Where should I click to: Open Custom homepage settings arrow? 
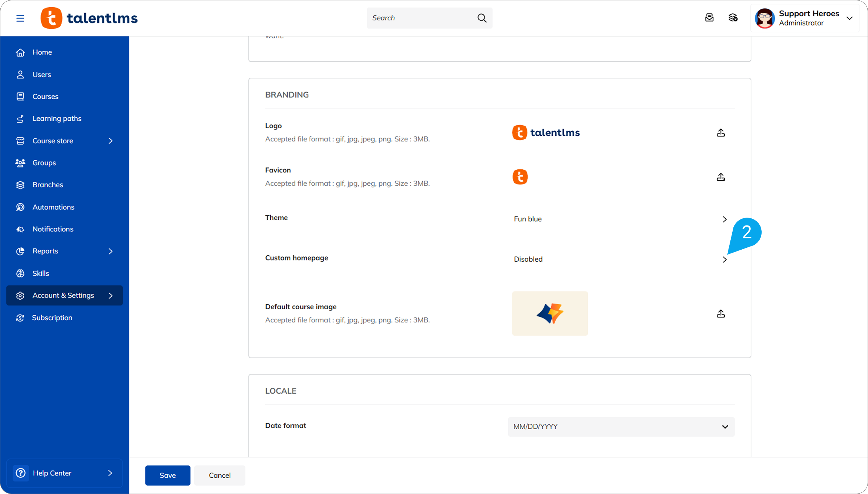724,259
